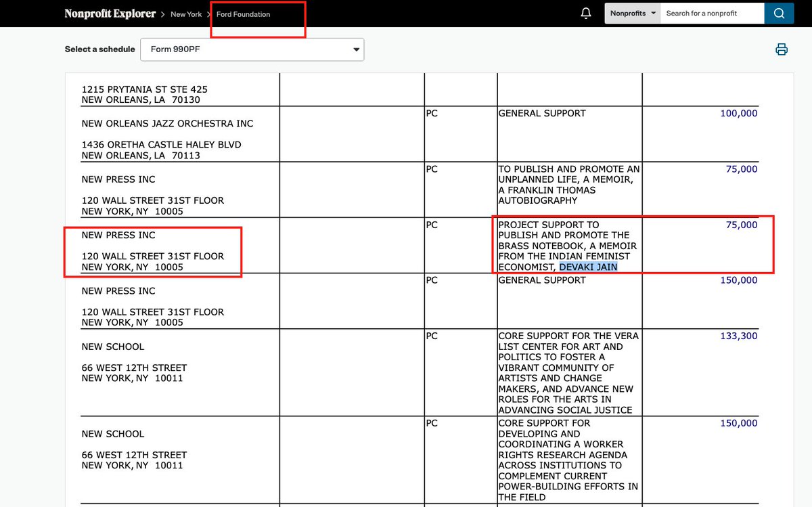
Task: Click GENERAL SUPPORT in the 150,000 New Press row
Action: click(x=542, y=281)
